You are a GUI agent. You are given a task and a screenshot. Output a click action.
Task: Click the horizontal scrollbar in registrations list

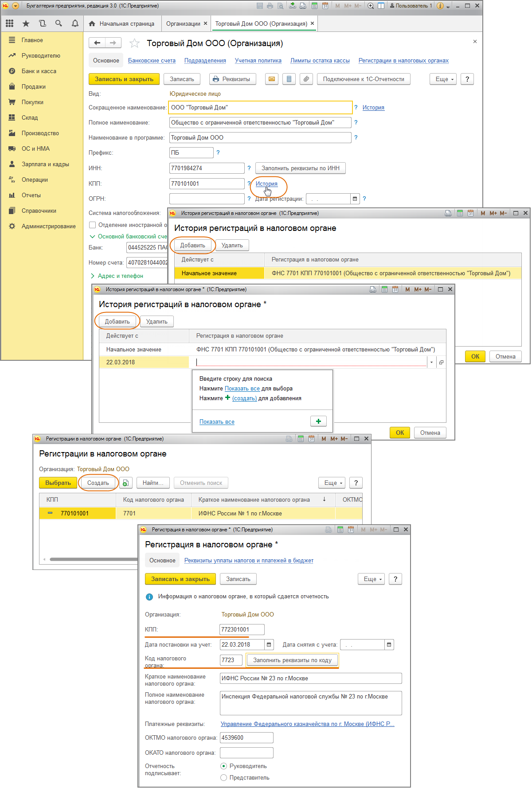click(93, 559)
